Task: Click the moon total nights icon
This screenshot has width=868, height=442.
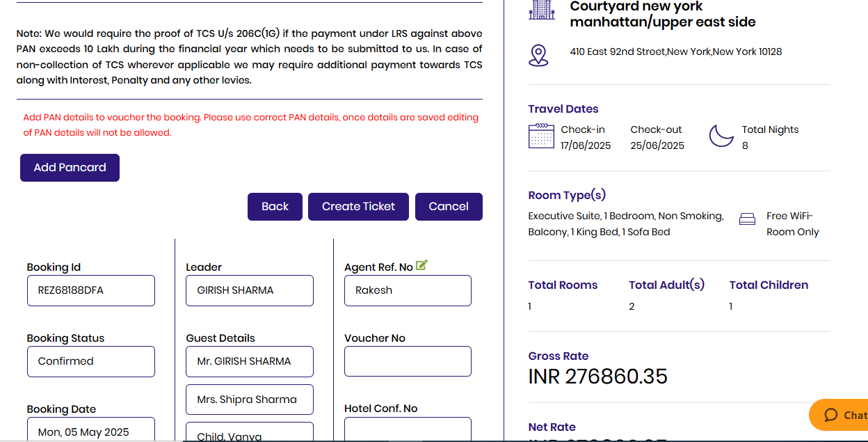Action: click(x=721, y=136)
